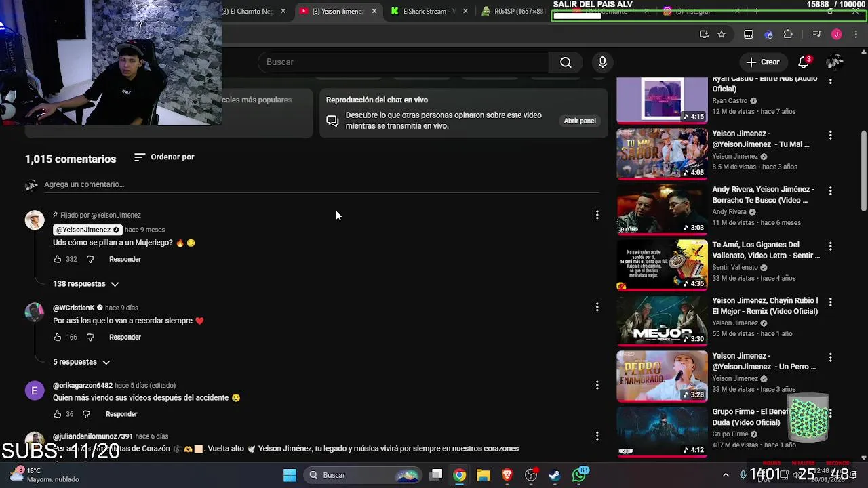Image resolution: width=868 pixels, height=488 pixels.
Task: Open options menu for erikagarzon6482's comment
Action: pos(597,385)
